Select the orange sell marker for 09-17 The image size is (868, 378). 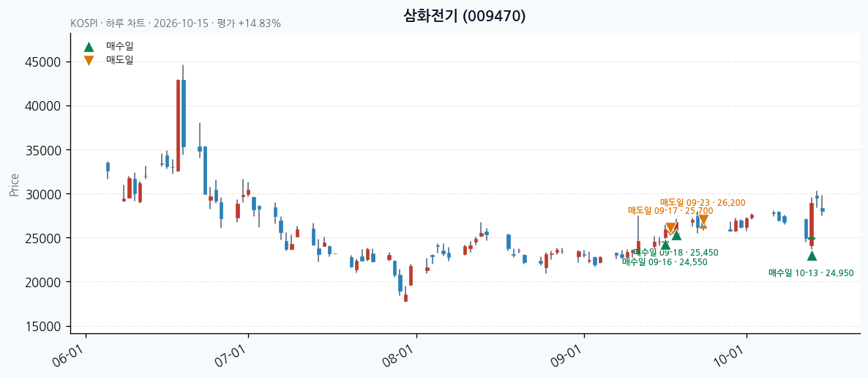tap(670, 228)
